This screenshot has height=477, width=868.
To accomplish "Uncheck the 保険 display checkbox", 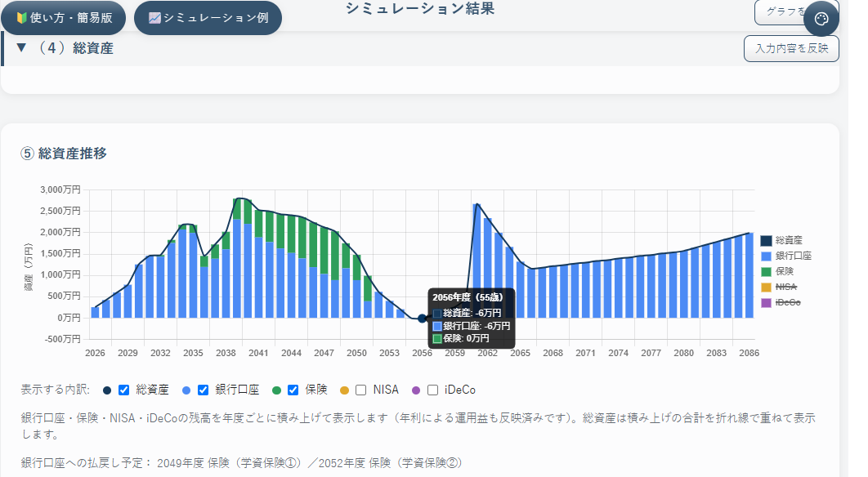I will (293, 390).
